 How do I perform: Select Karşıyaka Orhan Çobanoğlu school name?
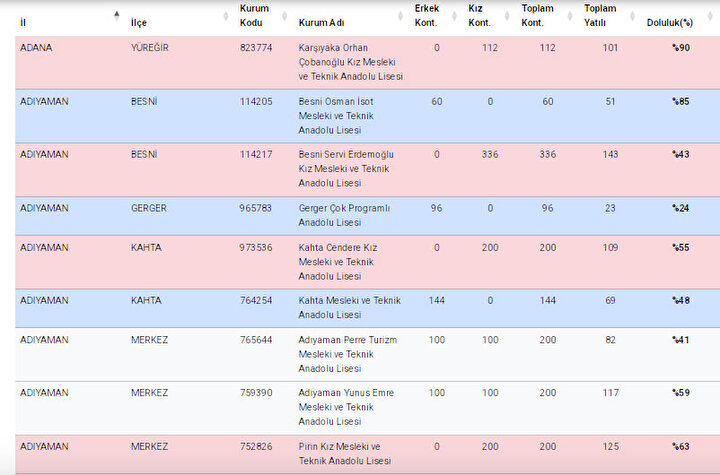(x=351, y=62)
